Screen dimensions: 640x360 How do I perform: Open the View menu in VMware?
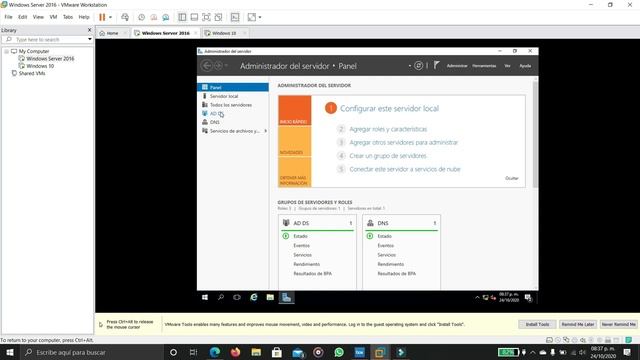click(38, 17)
